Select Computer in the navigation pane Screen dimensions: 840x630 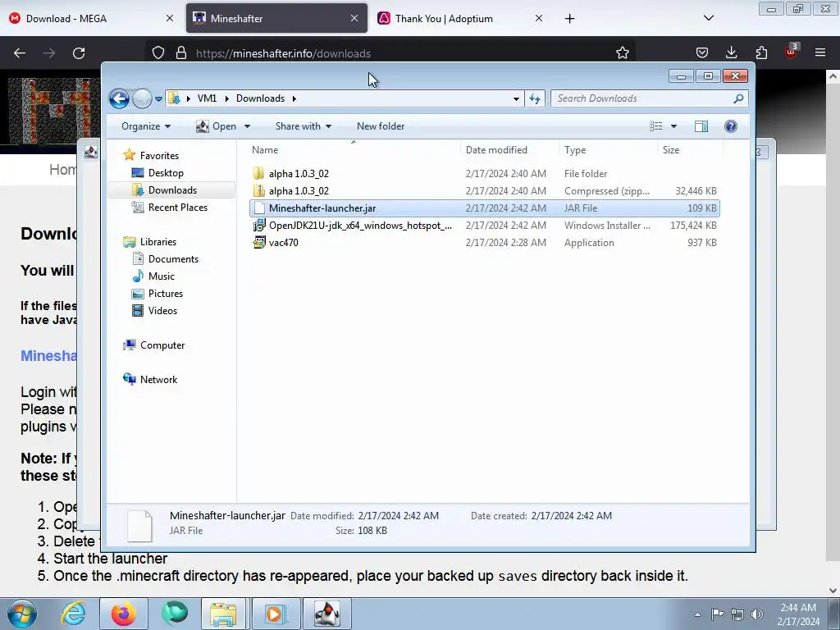(162, 345)
